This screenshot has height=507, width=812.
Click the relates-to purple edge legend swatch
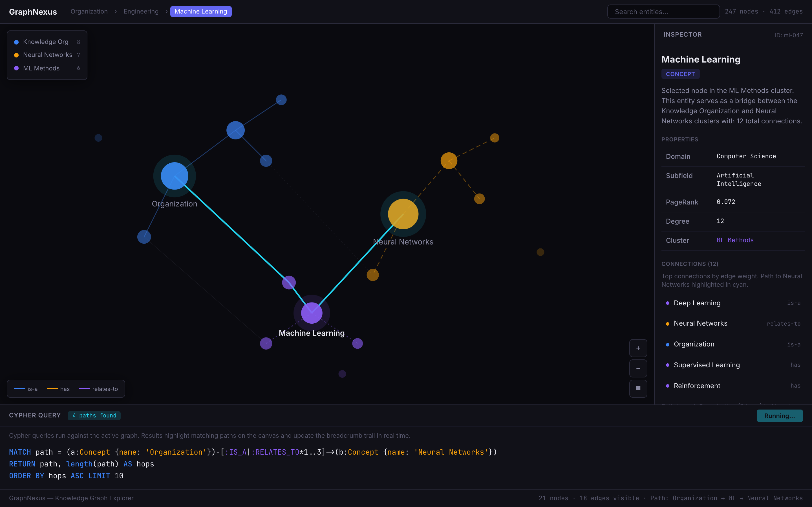[85, 389]
